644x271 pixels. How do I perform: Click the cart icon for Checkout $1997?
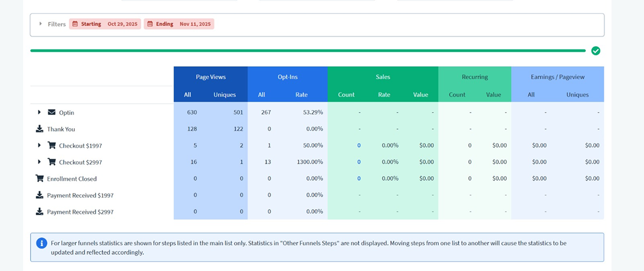pyautogui.click(x=51, y=145)
